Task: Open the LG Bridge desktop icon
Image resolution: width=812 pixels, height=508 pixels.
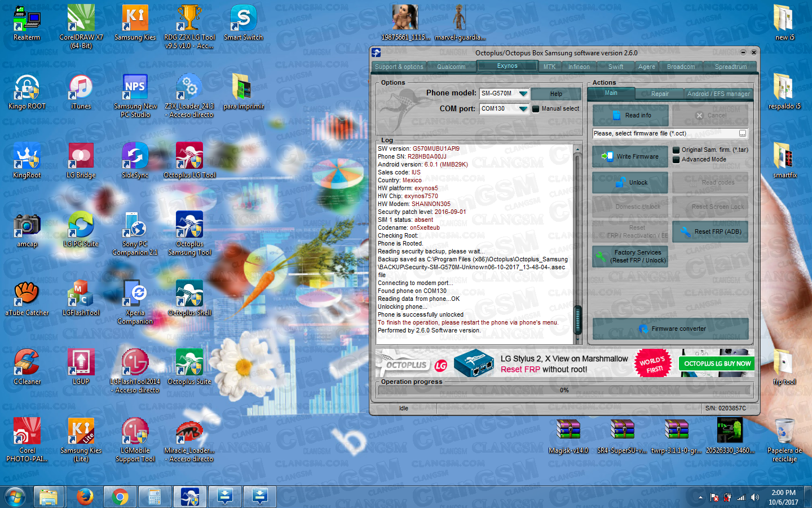Action: coord(81,160)
